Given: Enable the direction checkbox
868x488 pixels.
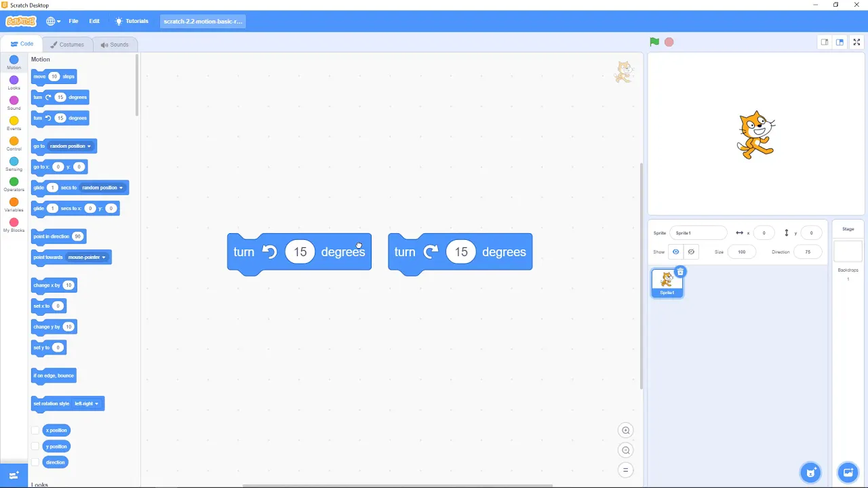Looking at the screenshot, I should [x=35, y=462].
